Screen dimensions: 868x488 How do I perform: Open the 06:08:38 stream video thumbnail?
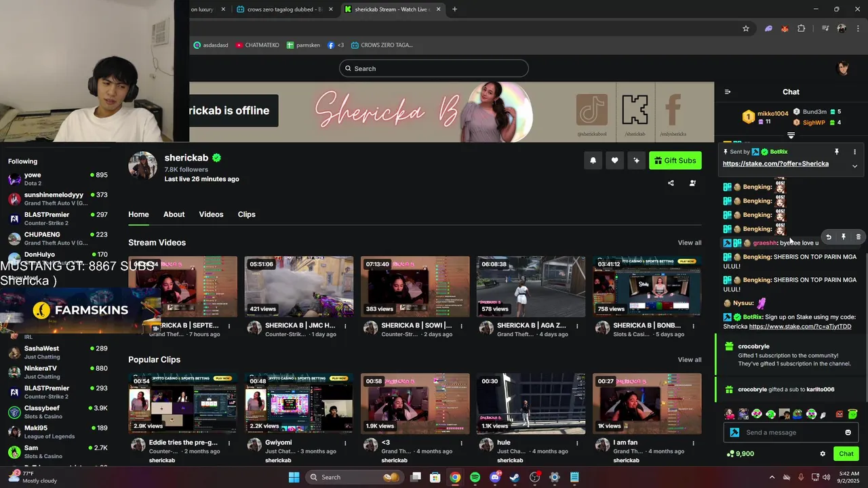tap(531, 287)
